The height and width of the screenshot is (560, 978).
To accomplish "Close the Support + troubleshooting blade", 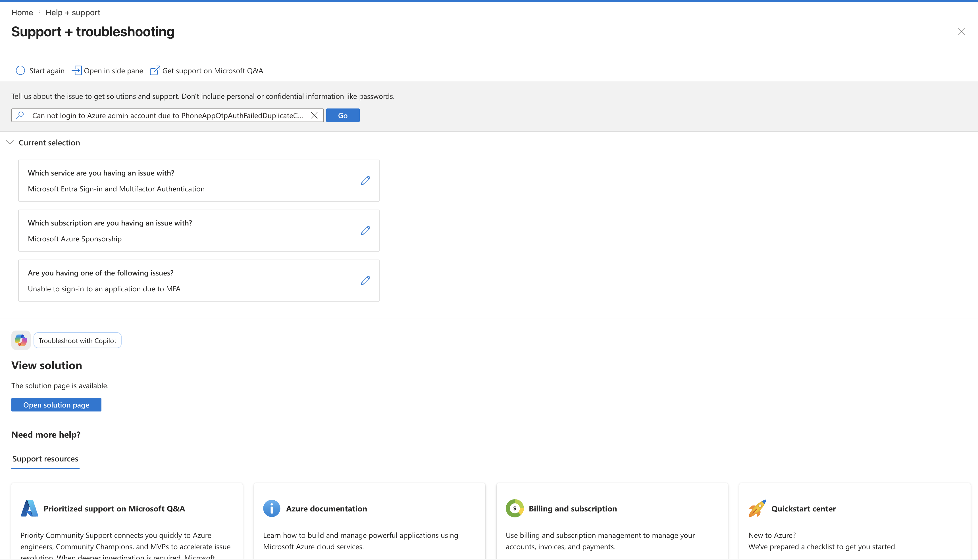I will (x=961, y=32).
